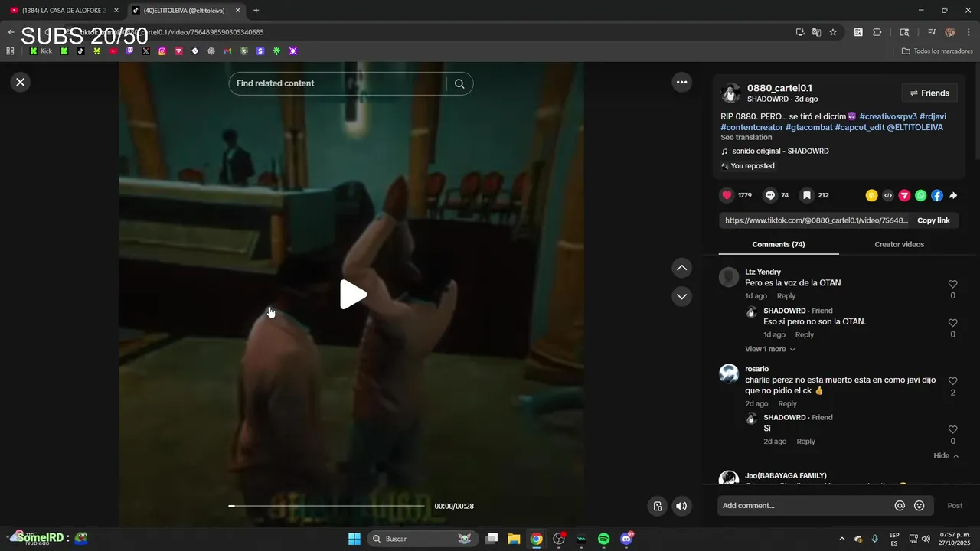The height and width of the screenshot is (551, 980).
Task: Open Chrome three-dot menu
Action: click(x=969, y=32)
